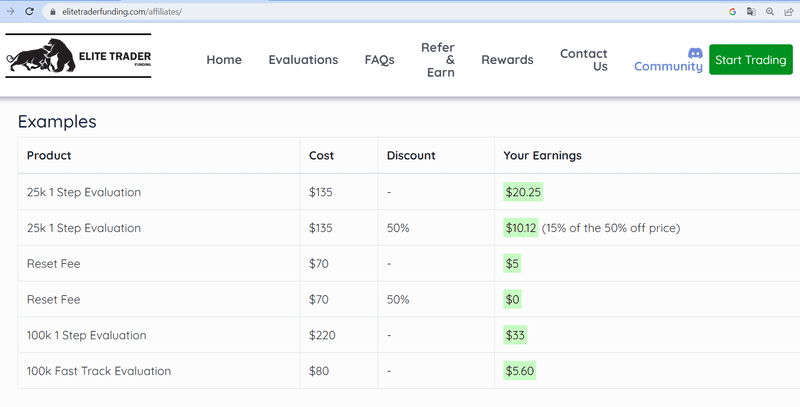Translate this page using the translate icon
800x407 pixels.
pos(751,12)
